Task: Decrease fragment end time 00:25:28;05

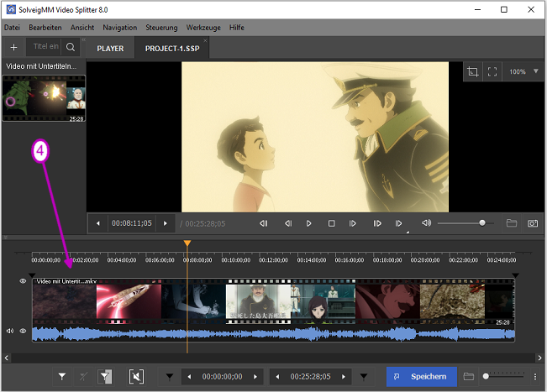Action: coord(277,377)
